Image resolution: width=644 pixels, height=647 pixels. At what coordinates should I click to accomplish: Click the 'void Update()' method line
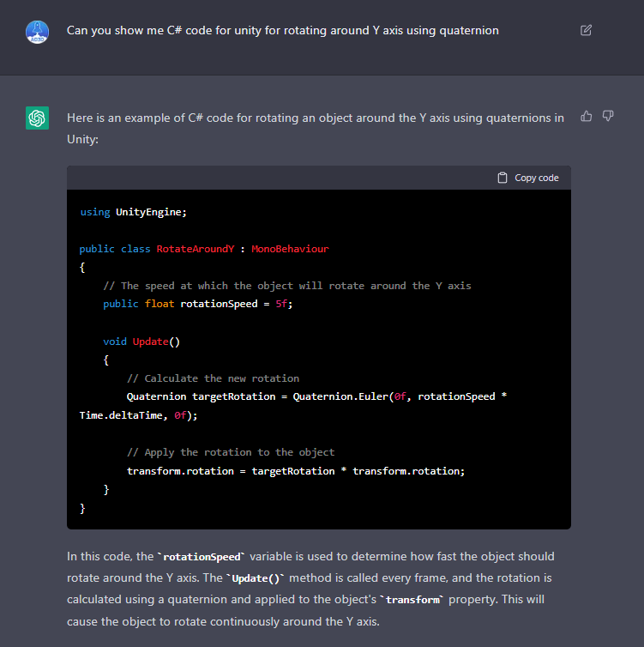(x=141, y=342)
